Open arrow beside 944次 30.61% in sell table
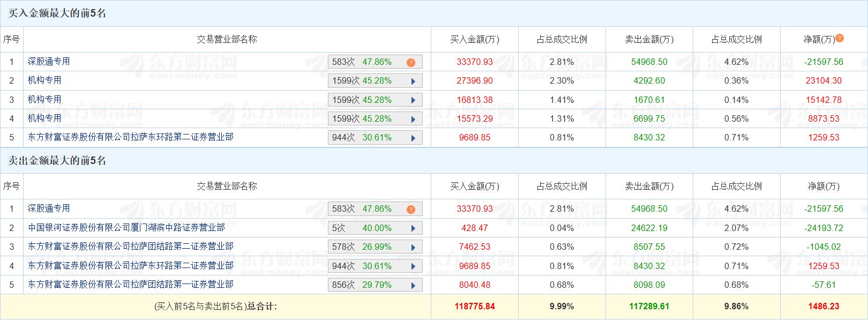The height and width of the screenshot is (320, 868). pyautogui.click(x=413, y=266)
